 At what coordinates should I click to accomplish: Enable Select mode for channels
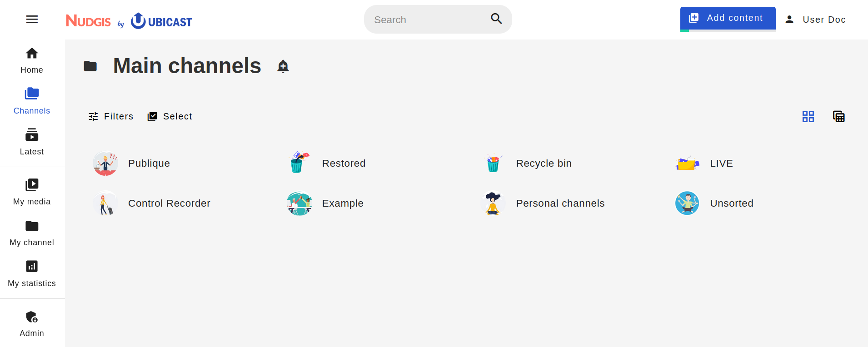[x=170, y=116]
